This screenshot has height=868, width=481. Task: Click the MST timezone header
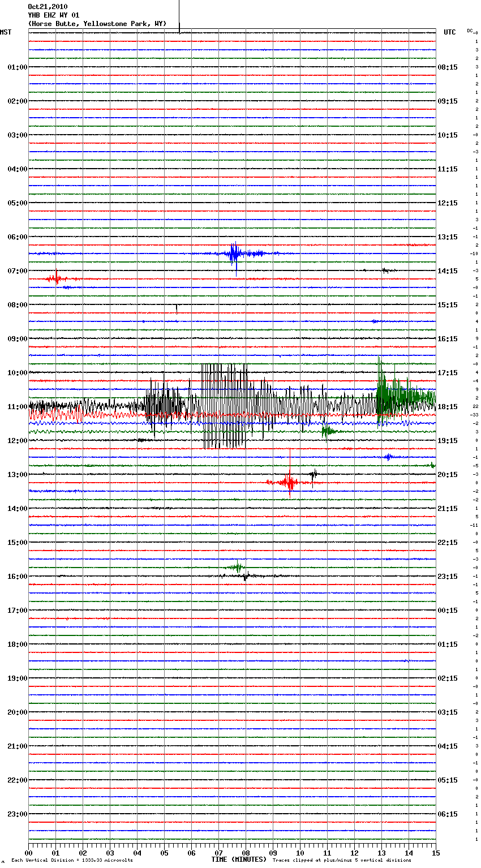pos(6,32)
